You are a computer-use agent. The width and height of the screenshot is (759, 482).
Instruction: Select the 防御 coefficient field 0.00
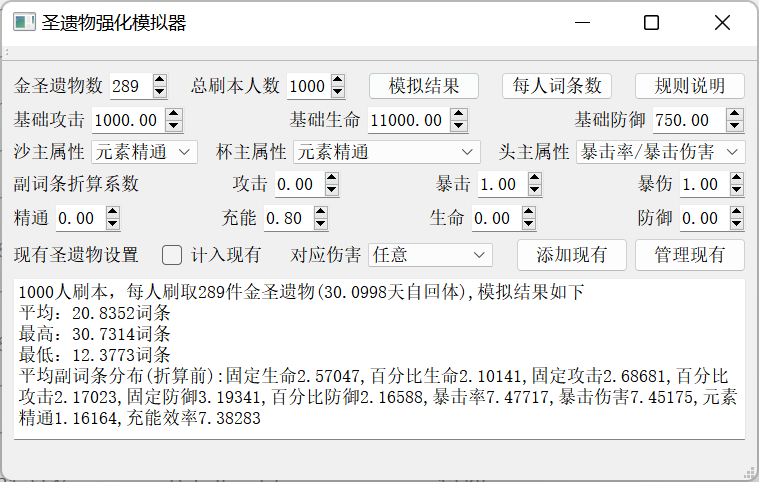(705, 218)
